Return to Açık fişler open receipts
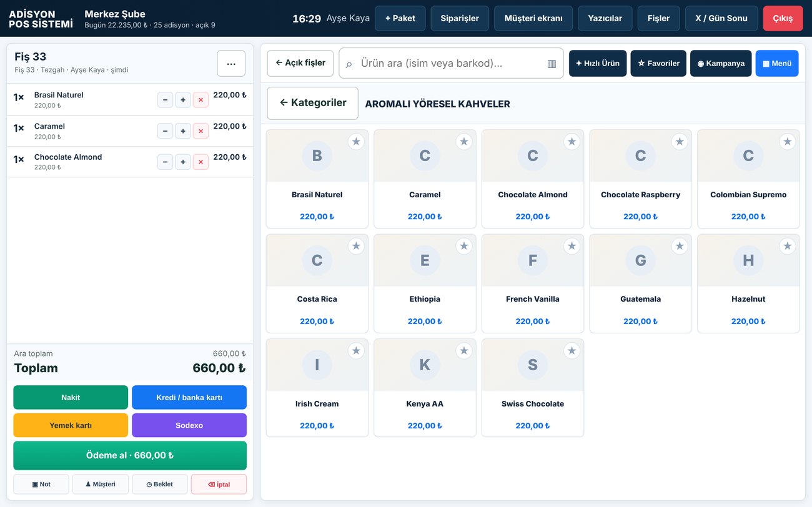 pyautogui.click(x=300, y=63)
